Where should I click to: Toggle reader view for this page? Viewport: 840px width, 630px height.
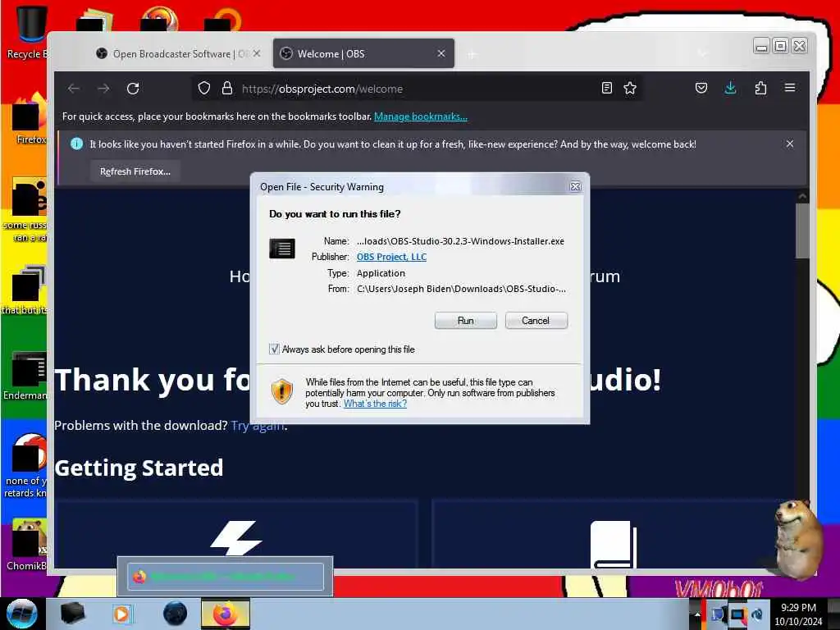tap(606, 89)
